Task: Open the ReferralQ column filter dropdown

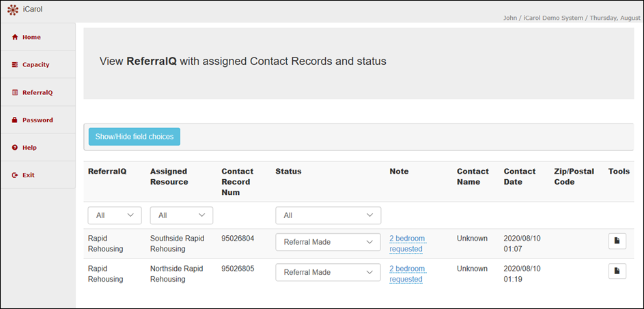Action: tap(115, 215)
